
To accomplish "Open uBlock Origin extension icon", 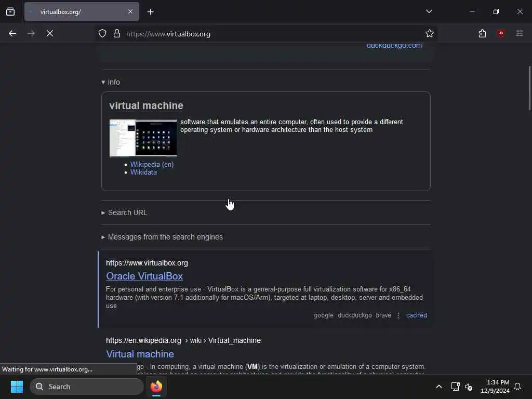I will coord(501,33).
